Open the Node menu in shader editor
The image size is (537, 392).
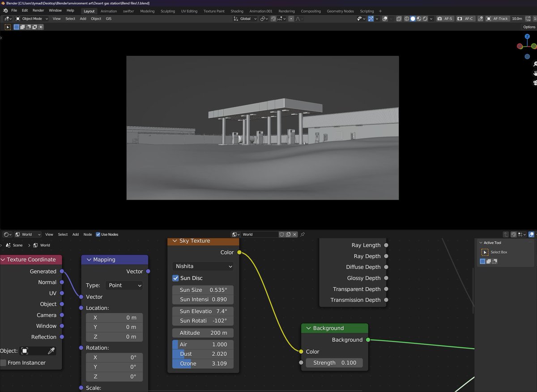pyautogui.click(x=88, y=234)
